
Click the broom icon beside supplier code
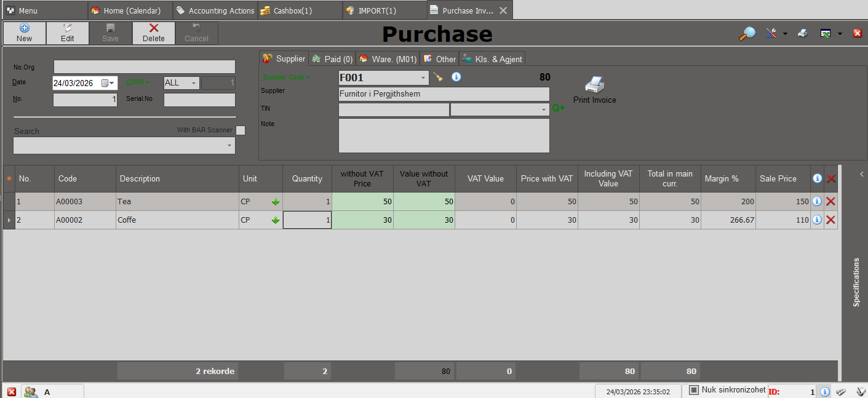coord(438,78)
